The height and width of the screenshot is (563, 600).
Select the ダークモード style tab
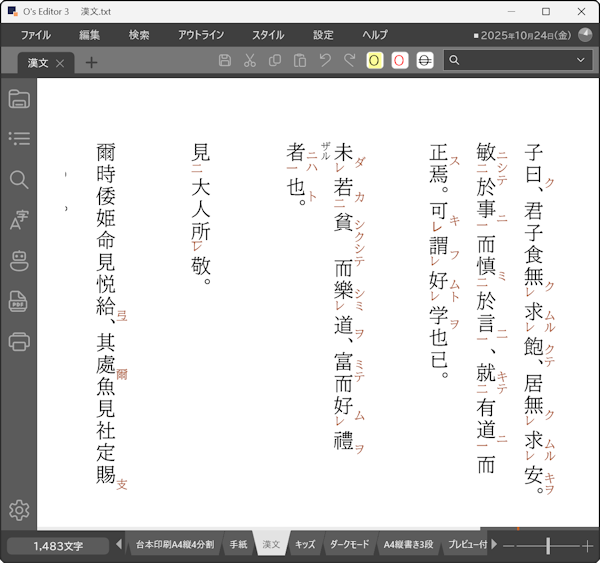[349, 545]
